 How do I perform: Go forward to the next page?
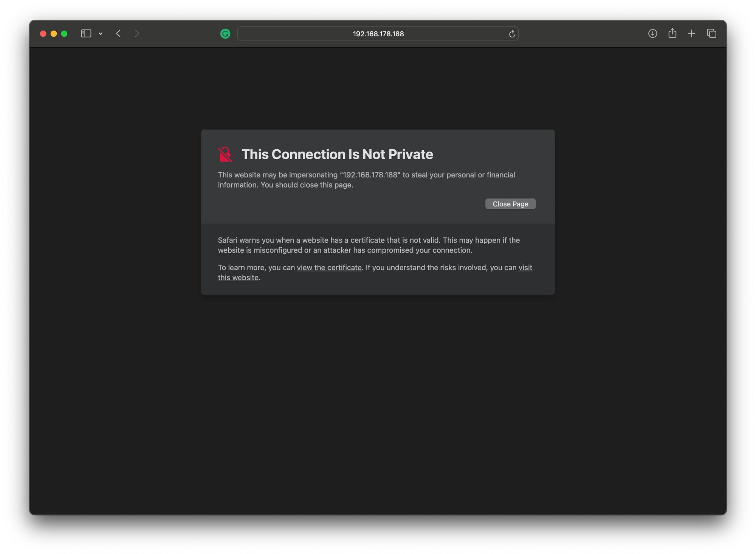(137, 34)
